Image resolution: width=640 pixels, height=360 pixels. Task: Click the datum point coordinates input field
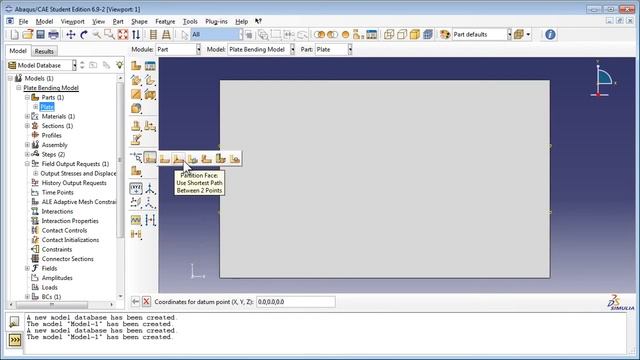[296, 302]
